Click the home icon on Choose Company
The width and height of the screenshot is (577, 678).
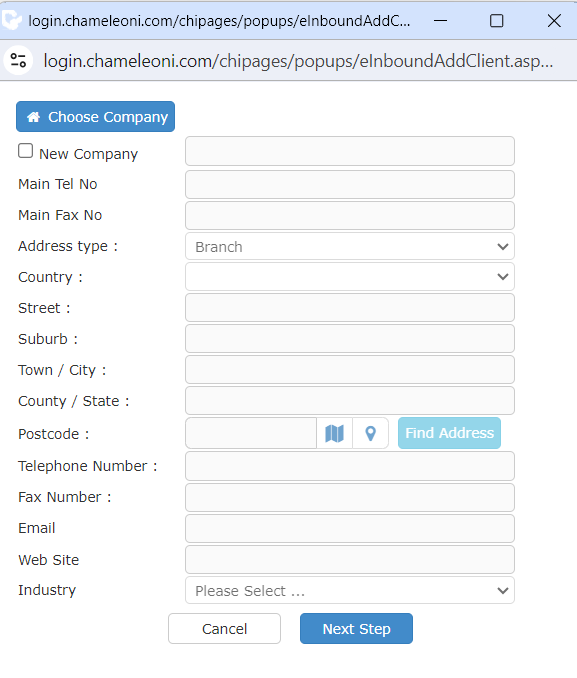[x=33, y=117]
